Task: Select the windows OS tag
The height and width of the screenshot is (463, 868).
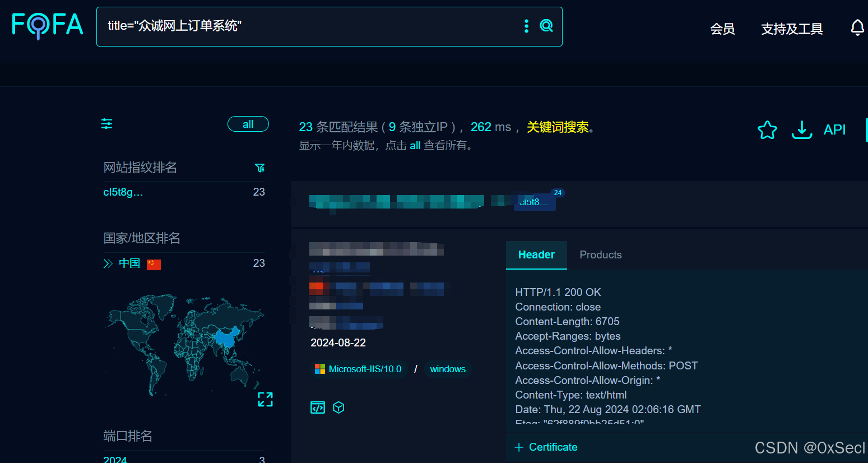Action: pyautogui.click(x=447, y=369)
